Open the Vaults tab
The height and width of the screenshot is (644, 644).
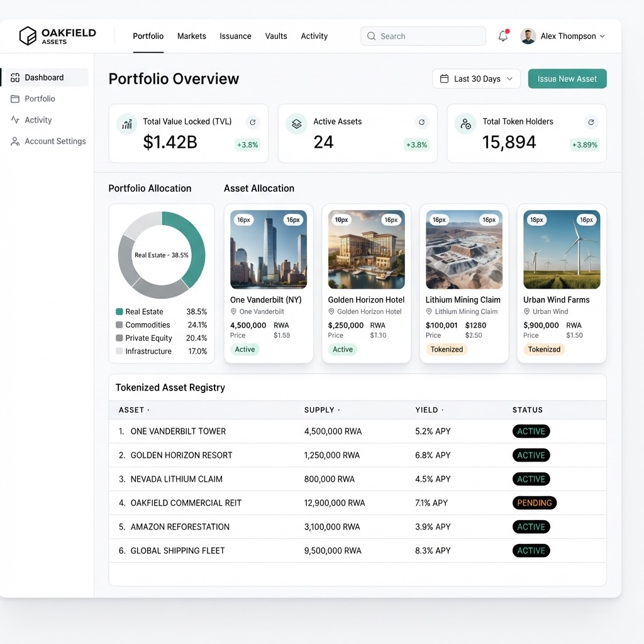click(276, 36)
